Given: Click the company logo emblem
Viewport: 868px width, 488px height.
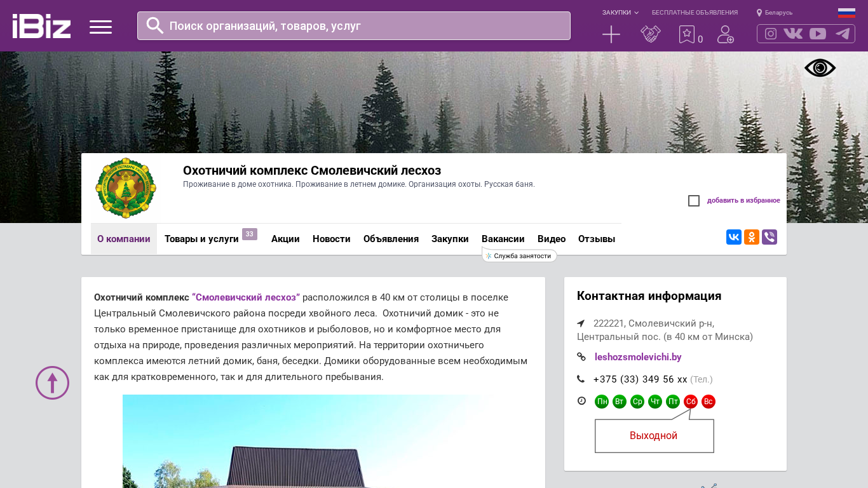Looking at the screenshot, I should click(126, 188).
